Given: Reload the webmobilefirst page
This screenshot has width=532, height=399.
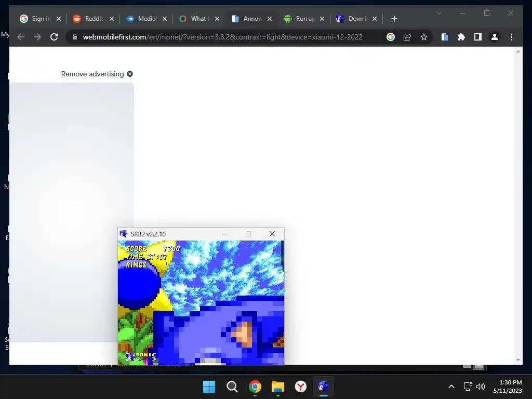Looking at the screenshot, I should [54, 37].
